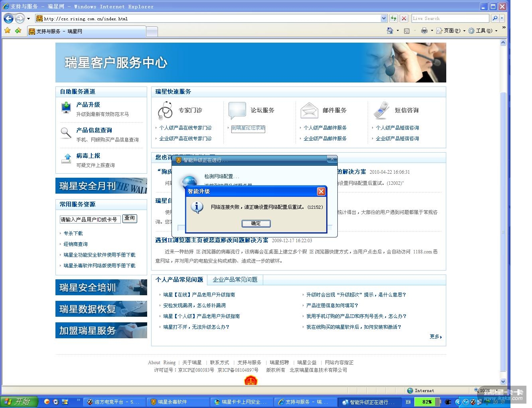The height and width of the screenshot is (408, 532).
Task: Open 个人级产品在线专家门诊 link
Action: click(185, 128)
